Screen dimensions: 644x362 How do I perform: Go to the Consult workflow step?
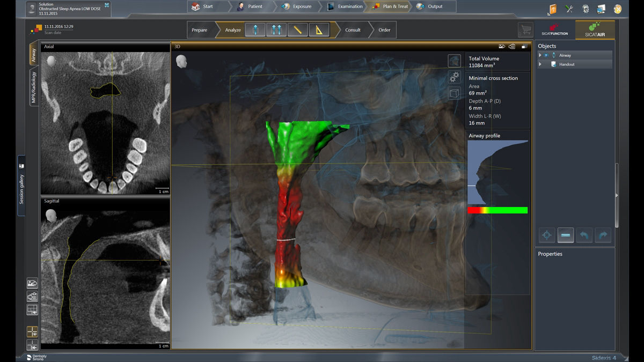tap(353, 30)
